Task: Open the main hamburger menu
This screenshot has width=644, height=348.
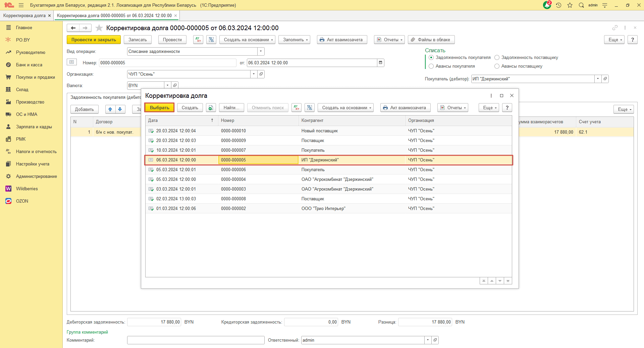Action: tap(21, 5)
